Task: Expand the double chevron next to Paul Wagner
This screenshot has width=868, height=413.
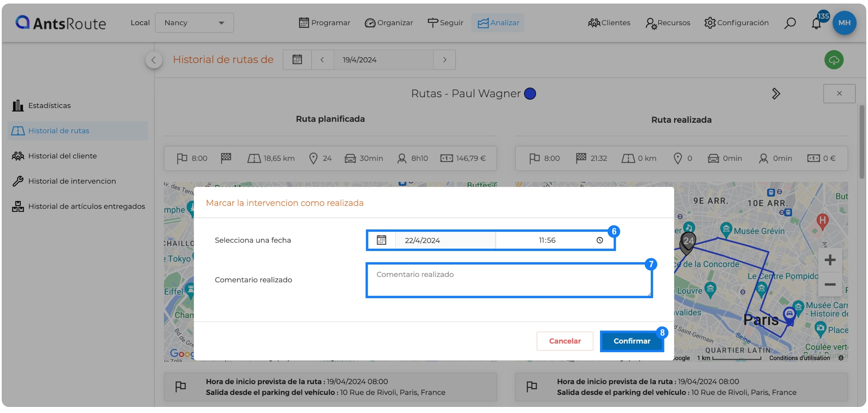Action: (776, 94)
